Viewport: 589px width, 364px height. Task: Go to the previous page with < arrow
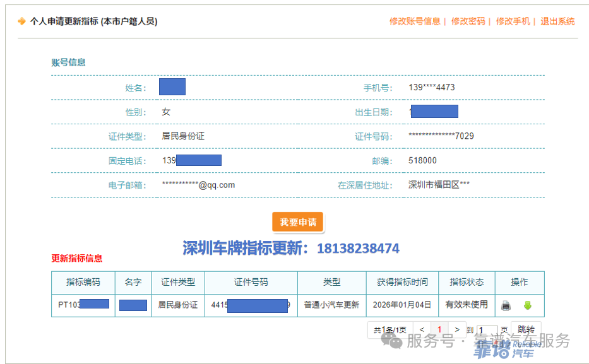[422, 329]
